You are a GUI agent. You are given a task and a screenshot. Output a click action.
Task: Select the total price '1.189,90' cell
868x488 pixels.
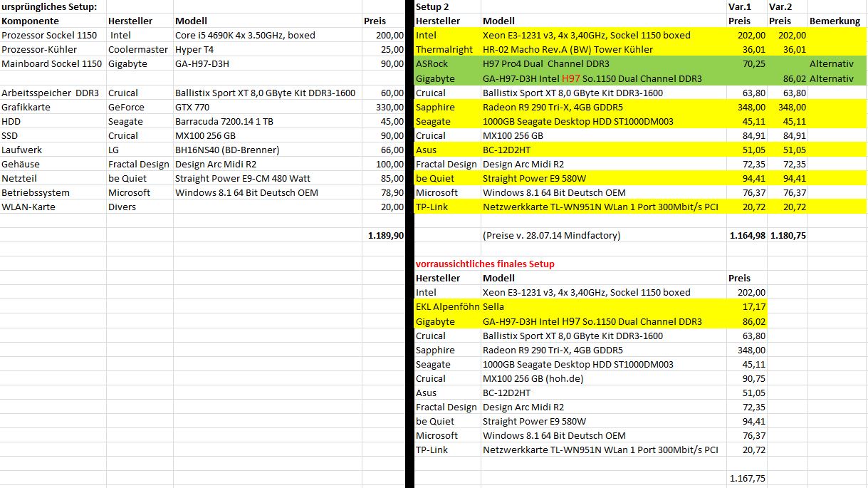pos(383,235)
